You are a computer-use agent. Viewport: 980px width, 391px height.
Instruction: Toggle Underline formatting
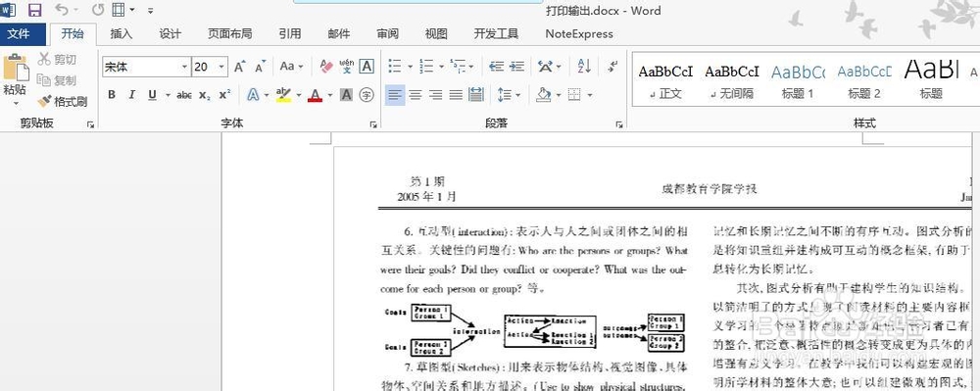pos(152,95)
